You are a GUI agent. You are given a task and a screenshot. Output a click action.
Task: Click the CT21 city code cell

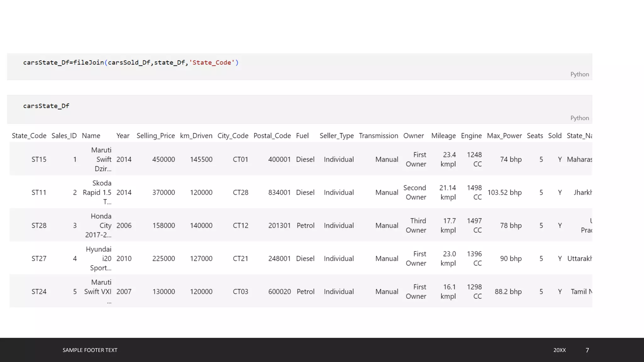[240, 259]
